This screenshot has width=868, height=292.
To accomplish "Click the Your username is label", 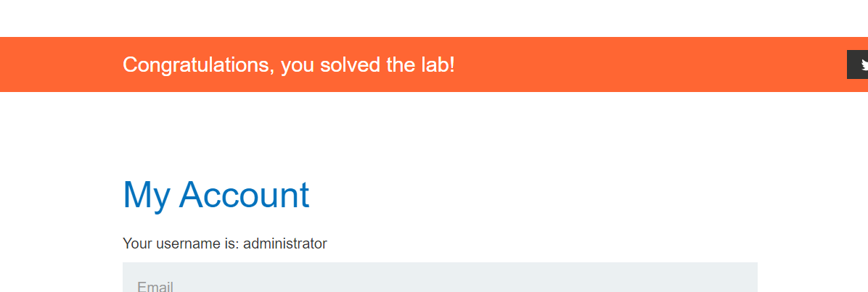I will (x=181, y=243).
